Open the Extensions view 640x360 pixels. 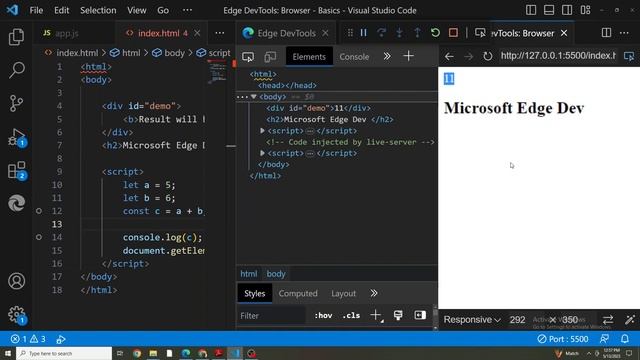pyautogui.click(x=16, y=170)
